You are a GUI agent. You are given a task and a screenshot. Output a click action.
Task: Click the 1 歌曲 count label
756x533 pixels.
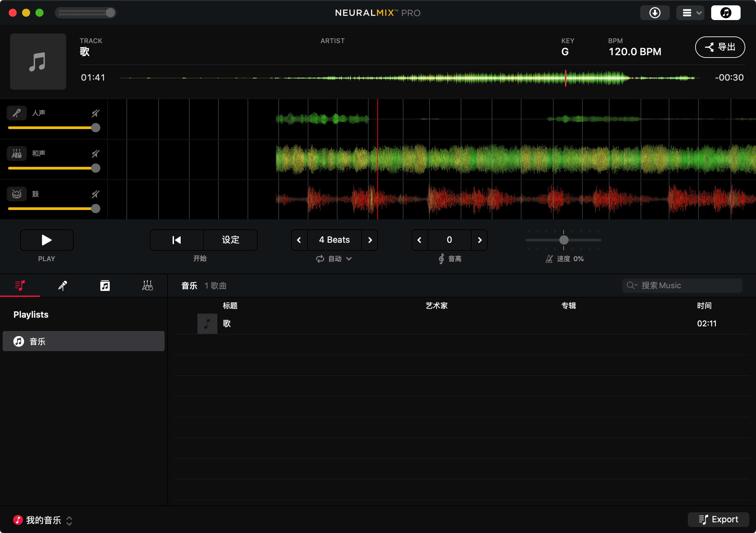point(215,286)
